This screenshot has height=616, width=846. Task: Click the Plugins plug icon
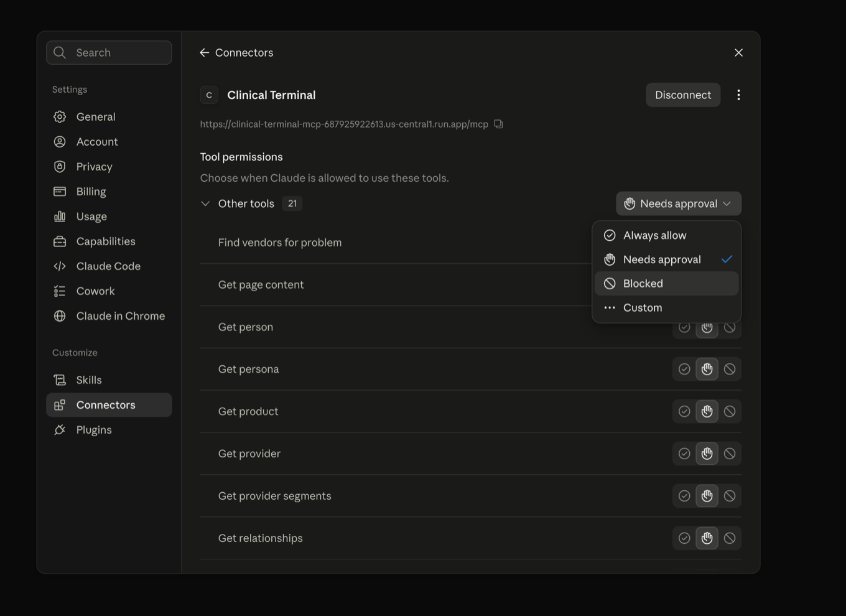(x=60, y=429)
